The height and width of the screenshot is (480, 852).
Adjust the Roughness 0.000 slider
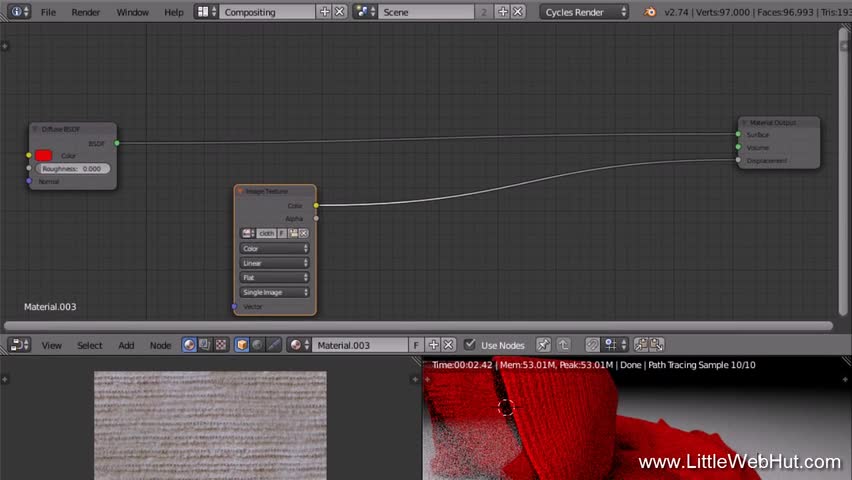click(73, 169)
